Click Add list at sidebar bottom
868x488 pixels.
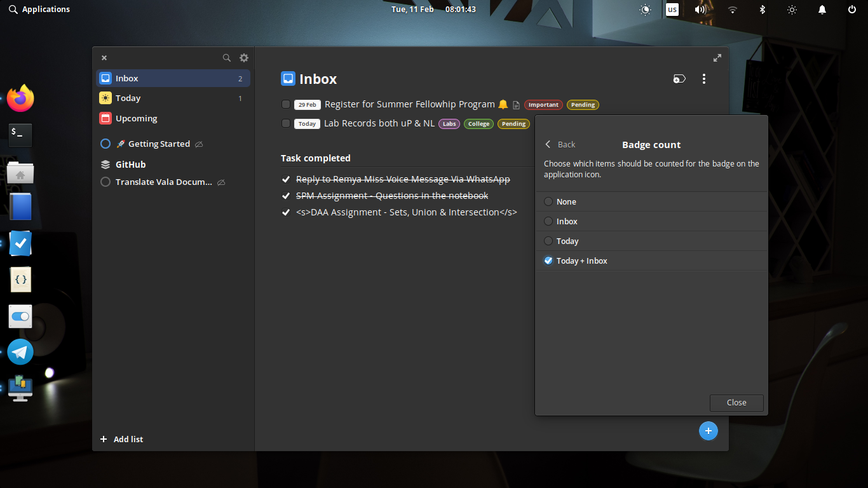121,439
